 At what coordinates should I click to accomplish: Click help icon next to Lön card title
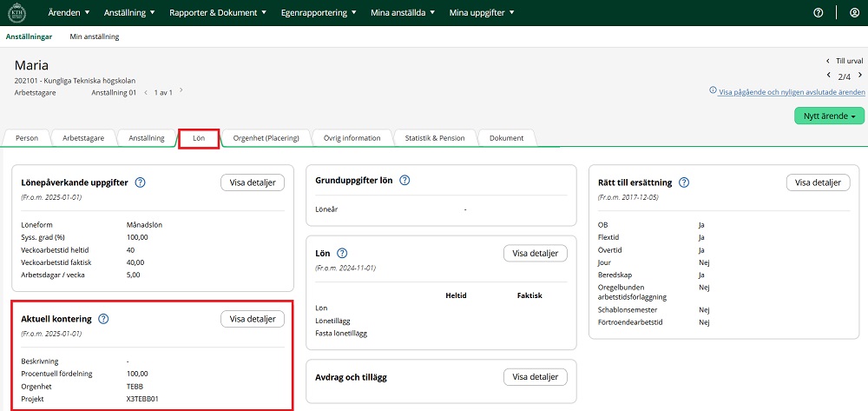click(x=341, y=253)
